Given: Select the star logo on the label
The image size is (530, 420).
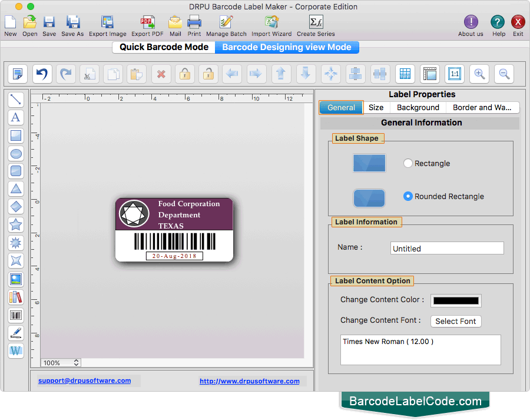Looking at the screenshot, I should pos(134,214).
